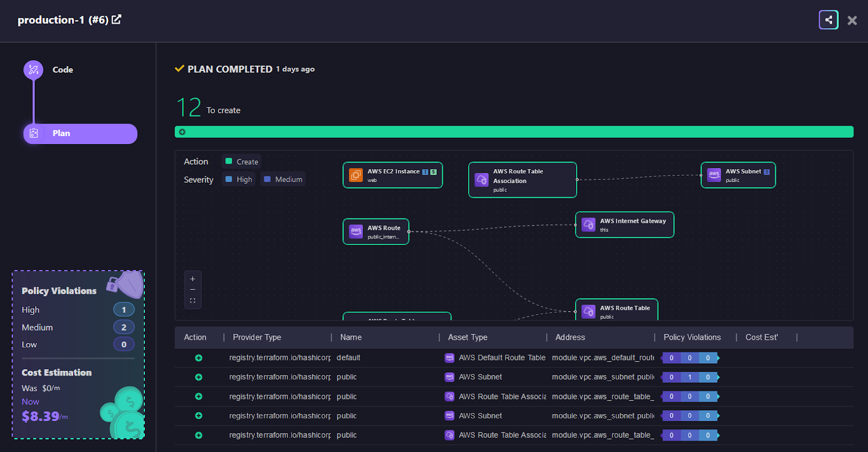The width and height of the screenshot is (868, 452).
Task: Open the Plan step
Action: pyautogui.click(x=80, y=133)
